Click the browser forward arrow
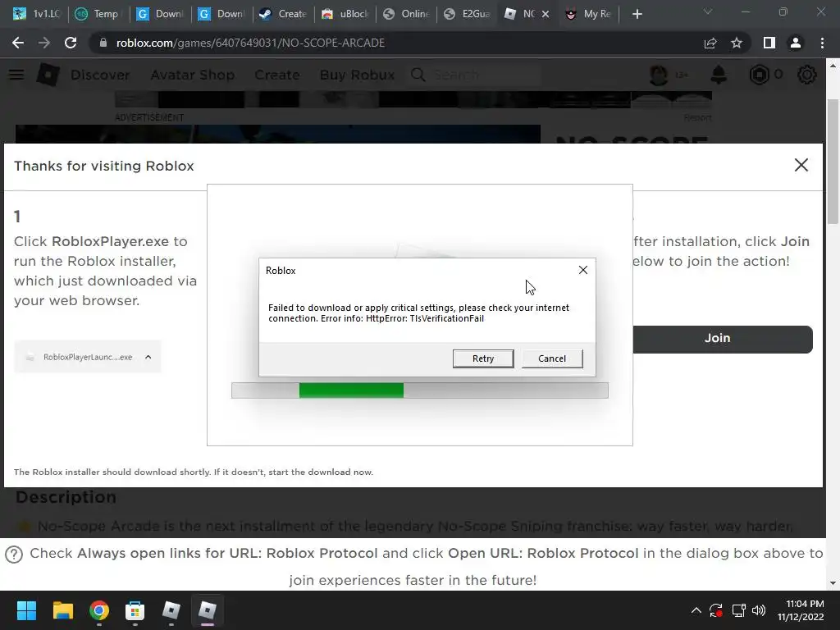 point(44,43)
